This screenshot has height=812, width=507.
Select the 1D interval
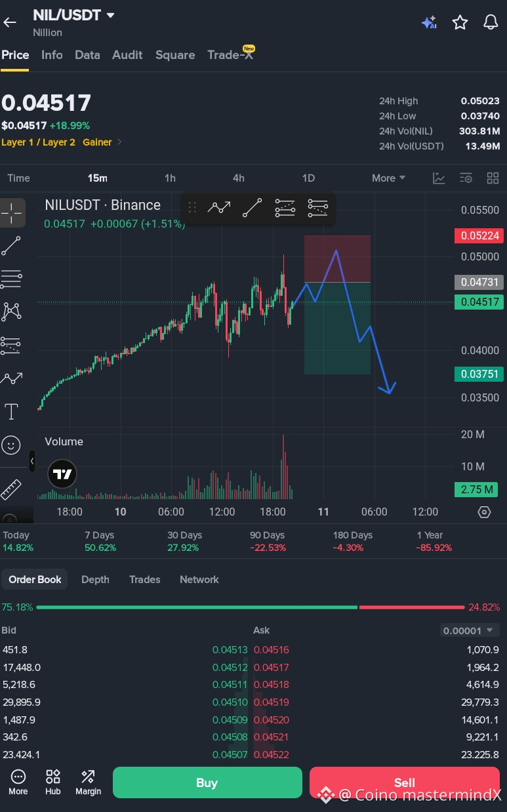[x=308, y=178]
